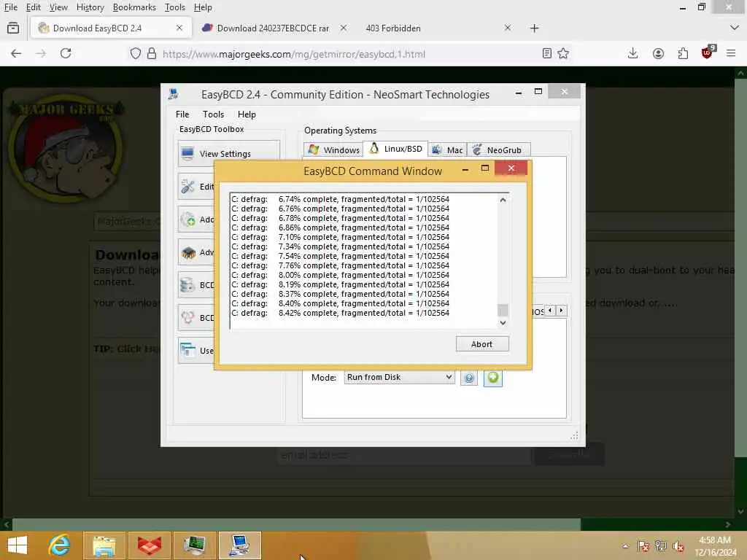
Task: Switch to the Mac tab
Action: [447, 149]
